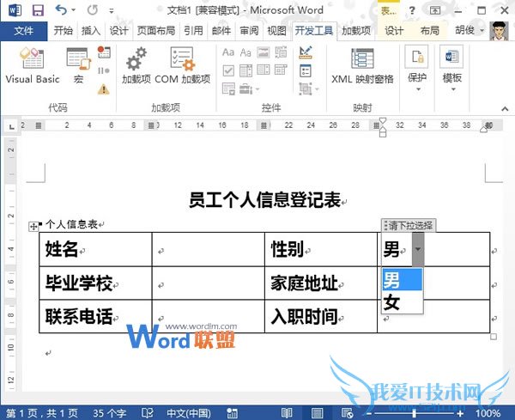Screen dimensions: 515x420
Task: Insert Plain Text content control
Action: tap(245, 52)
